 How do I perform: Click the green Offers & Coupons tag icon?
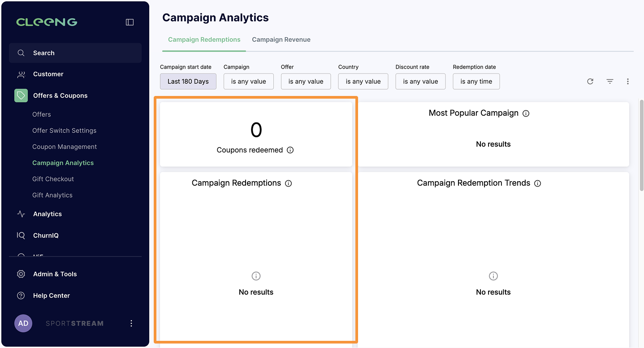21,96
